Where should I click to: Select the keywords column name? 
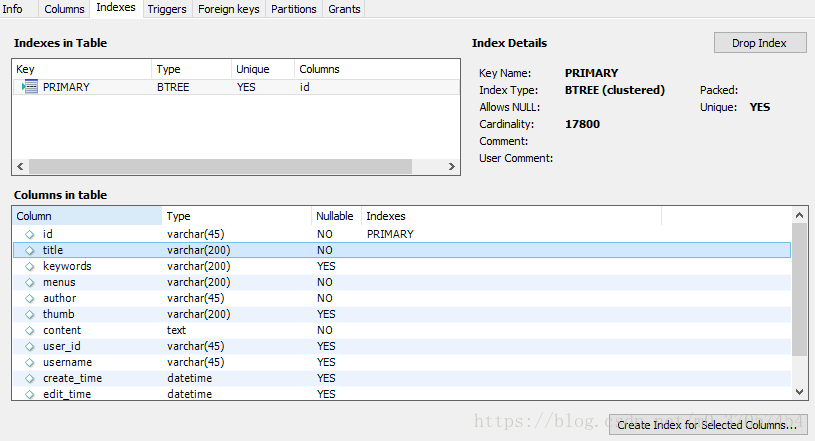coord(67,266)
